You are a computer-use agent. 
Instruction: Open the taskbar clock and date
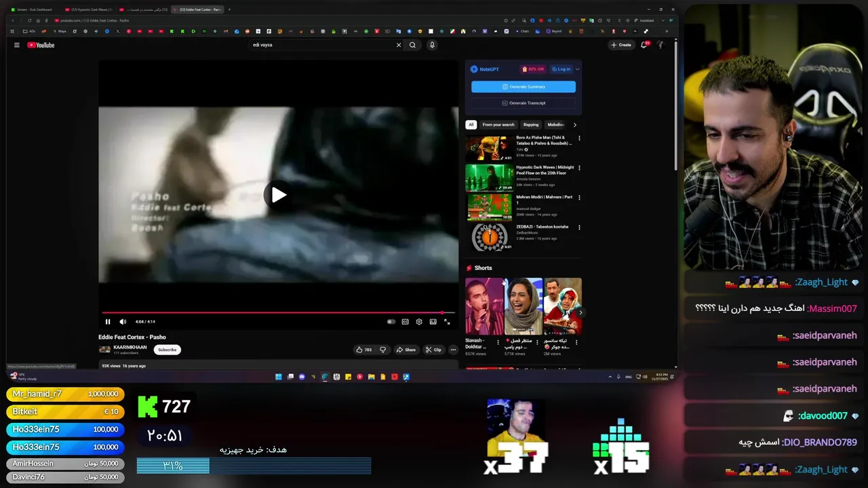(x=661, y=377)
